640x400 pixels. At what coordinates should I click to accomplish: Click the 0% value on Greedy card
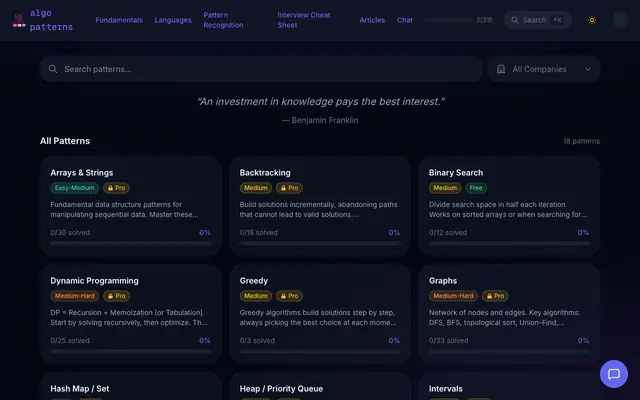[x=394, y=340]
